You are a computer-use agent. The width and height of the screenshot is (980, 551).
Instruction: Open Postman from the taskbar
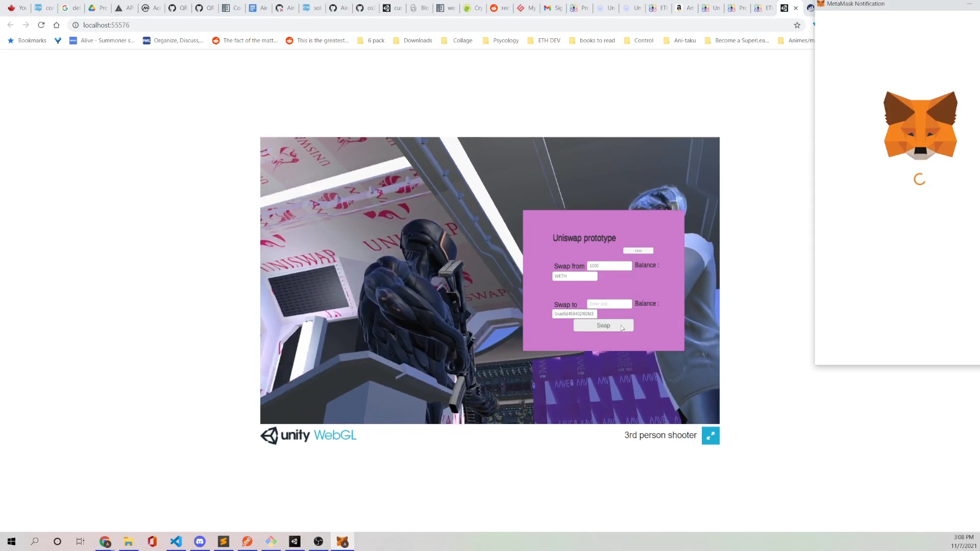click(x=247, y=541)
